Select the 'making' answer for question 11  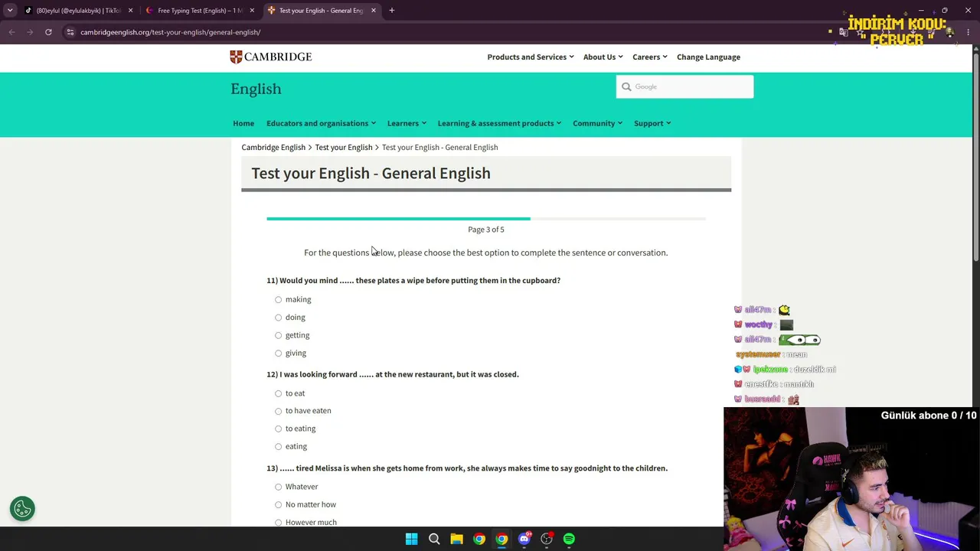tap(278, 300)
